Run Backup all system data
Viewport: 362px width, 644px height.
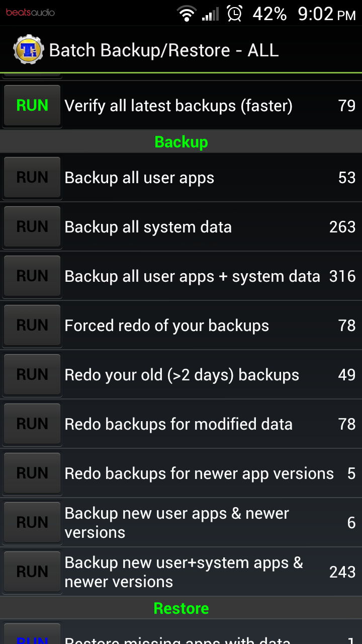pos(32,227)
